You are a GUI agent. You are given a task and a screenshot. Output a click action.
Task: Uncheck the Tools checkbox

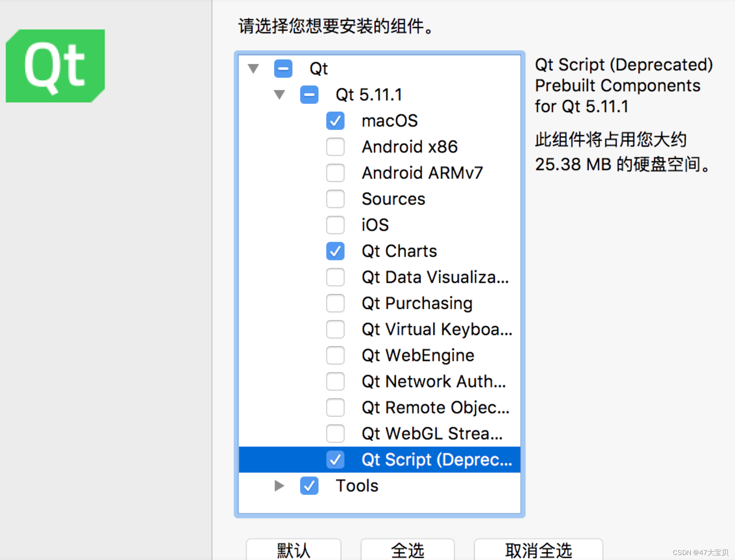pos(309,486)
